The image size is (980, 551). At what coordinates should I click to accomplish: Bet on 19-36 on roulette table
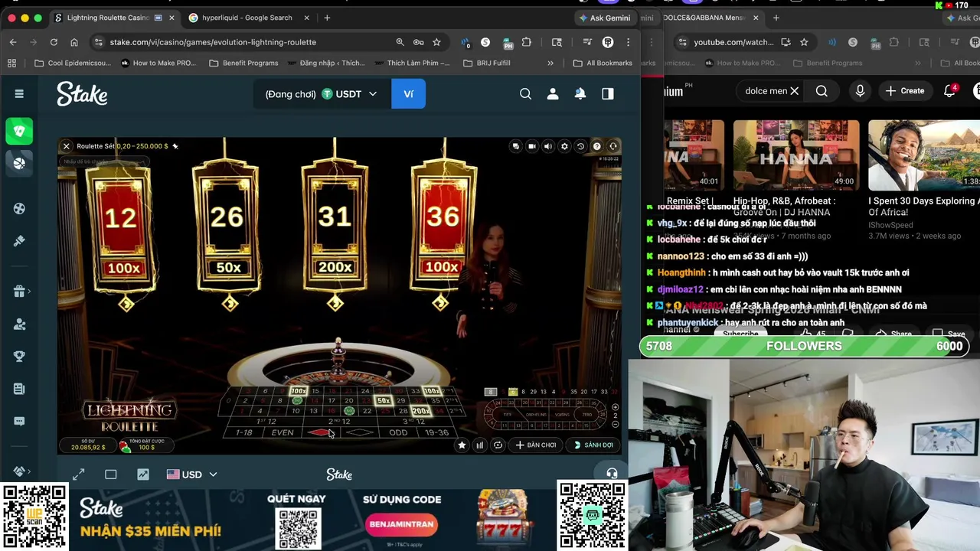[436, 432]
